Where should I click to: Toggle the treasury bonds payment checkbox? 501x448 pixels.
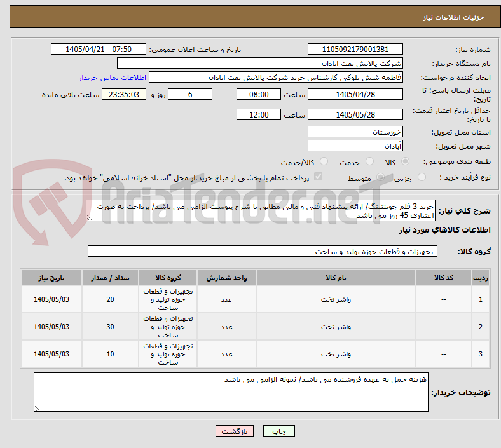[x=319, y=177]
